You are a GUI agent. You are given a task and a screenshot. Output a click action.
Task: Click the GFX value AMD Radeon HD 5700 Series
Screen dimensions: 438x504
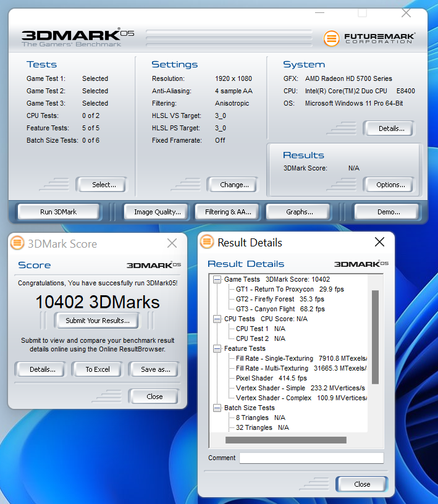pyautogui.click(x=348, y=79)
